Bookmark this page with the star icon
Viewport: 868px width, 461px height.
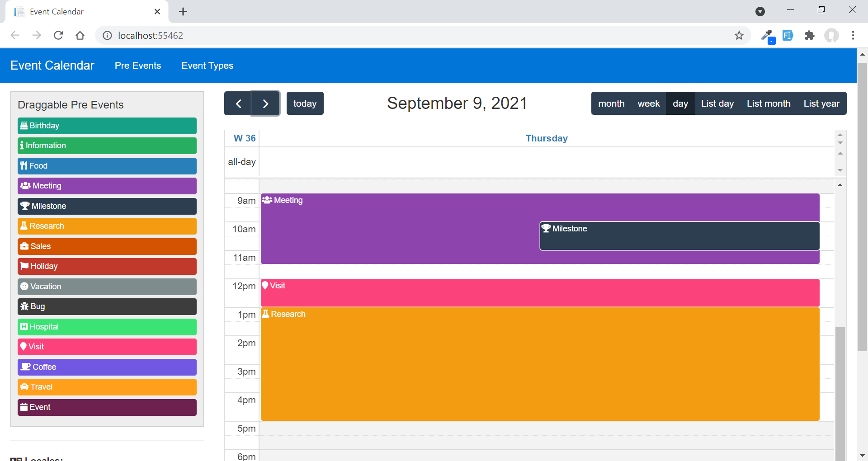coord(740,35)
